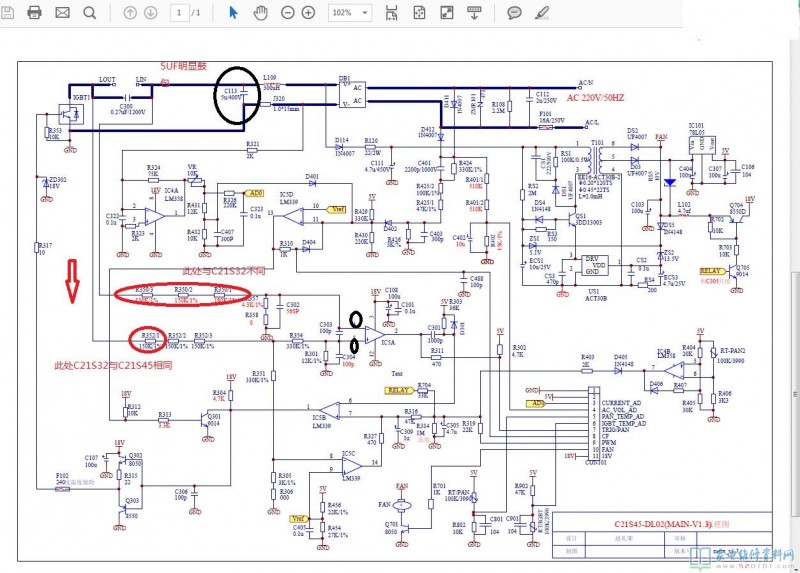This screenshot has height=573, width=800.
Task: Enter full screen view mode
Action: 446,12
